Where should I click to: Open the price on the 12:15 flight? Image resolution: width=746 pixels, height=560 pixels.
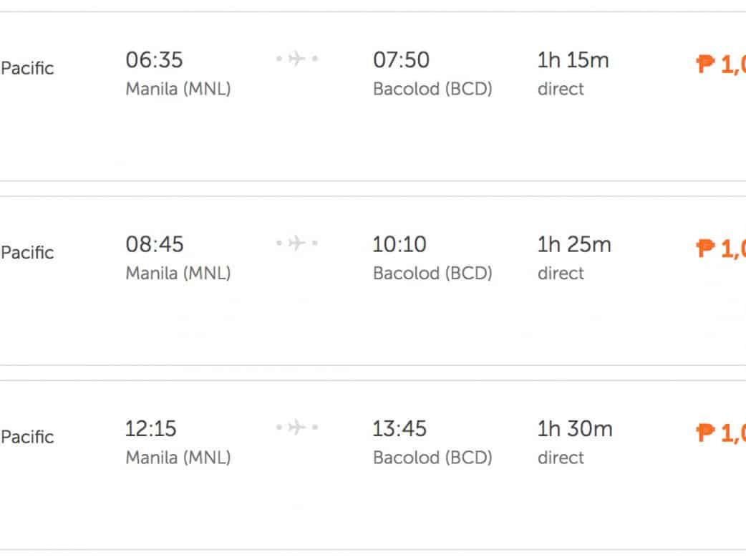coord(721,433)
